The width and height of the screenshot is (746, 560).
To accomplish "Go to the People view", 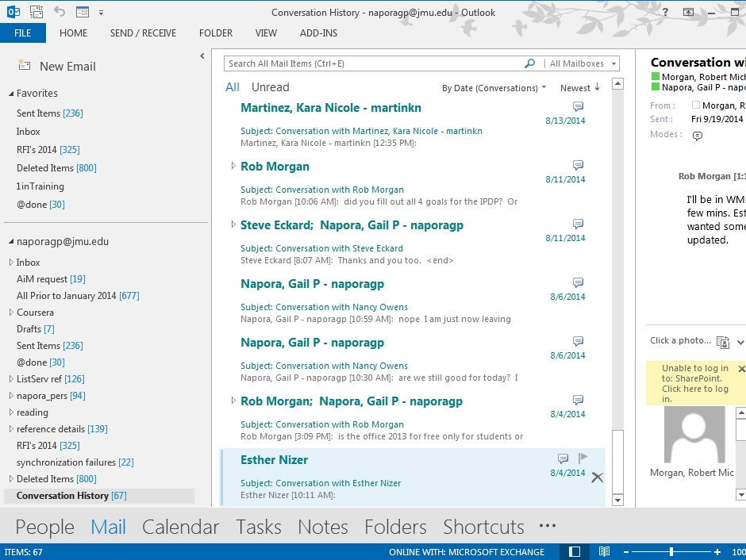I will click(x=44, y=527).
